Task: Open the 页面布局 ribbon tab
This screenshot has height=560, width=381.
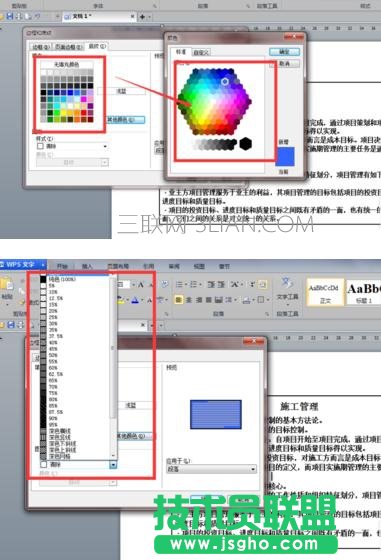Action: coord(118,266)
